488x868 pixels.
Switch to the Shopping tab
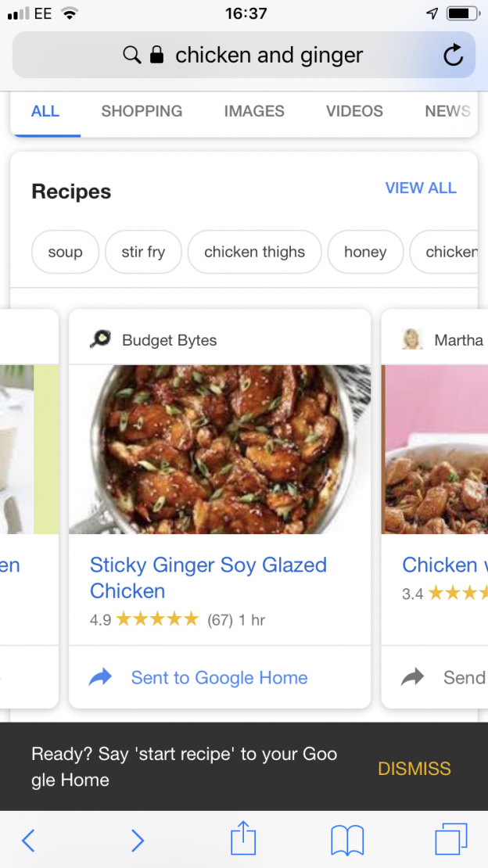click(142, 111)
